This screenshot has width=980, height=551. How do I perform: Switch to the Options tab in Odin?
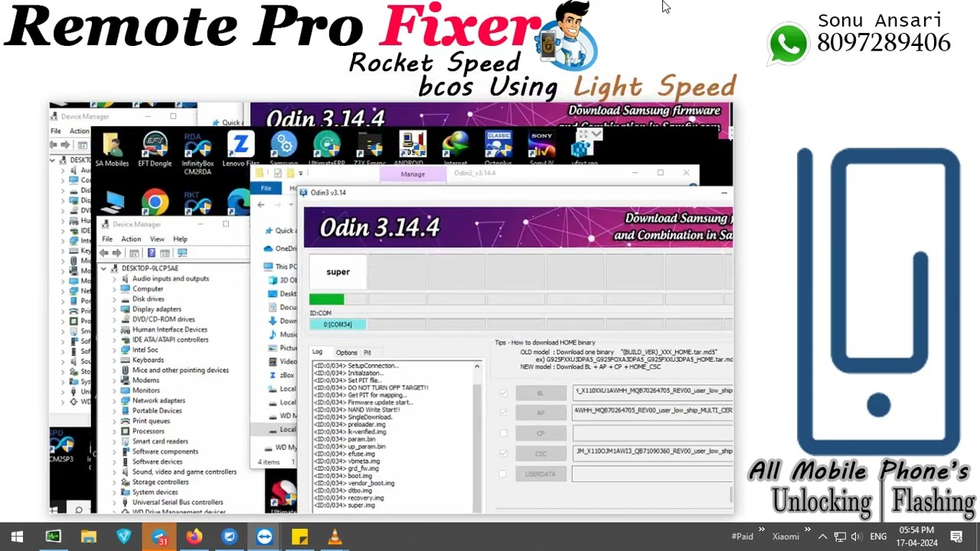346,353
